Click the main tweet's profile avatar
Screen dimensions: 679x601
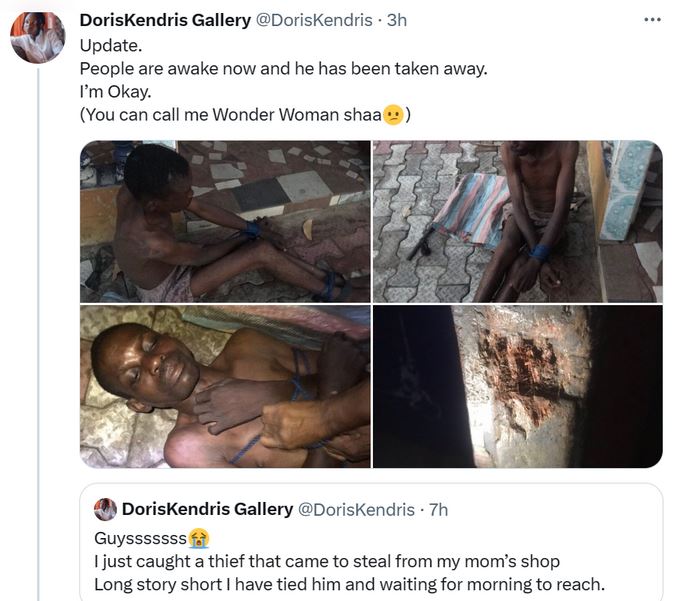[37, 39]
